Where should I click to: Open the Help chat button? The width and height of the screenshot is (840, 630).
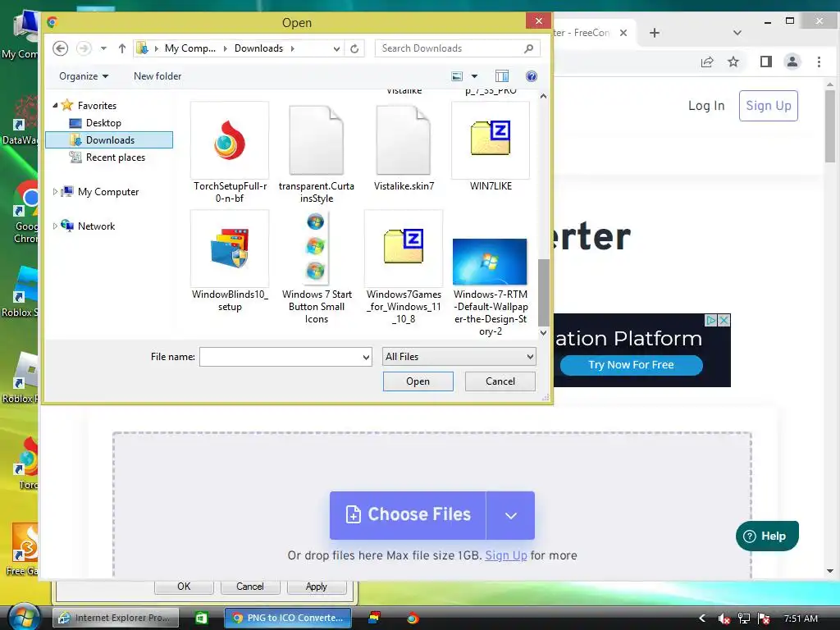click(767, 536)
